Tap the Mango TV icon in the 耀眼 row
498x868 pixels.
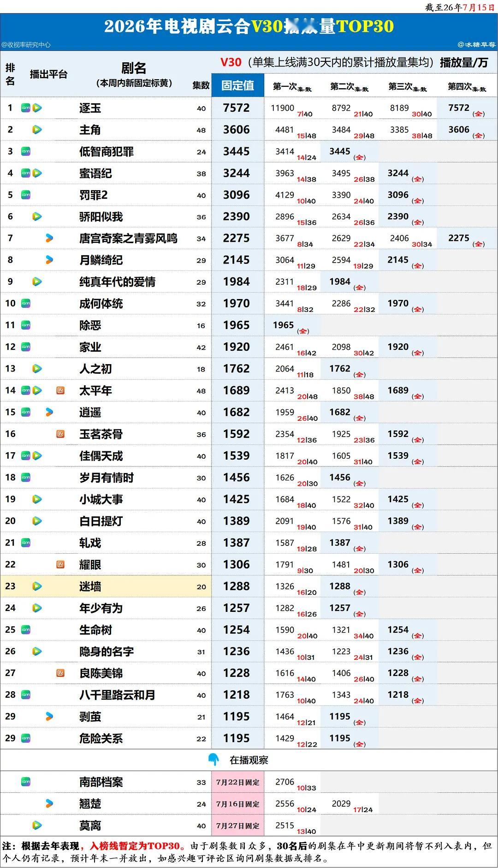click(60, 564)
